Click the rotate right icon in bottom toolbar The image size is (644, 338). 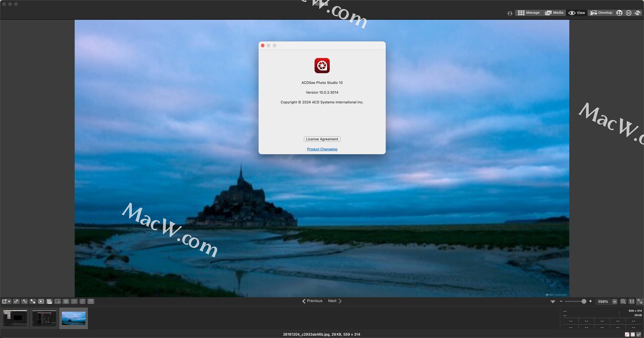coord(24,301)
